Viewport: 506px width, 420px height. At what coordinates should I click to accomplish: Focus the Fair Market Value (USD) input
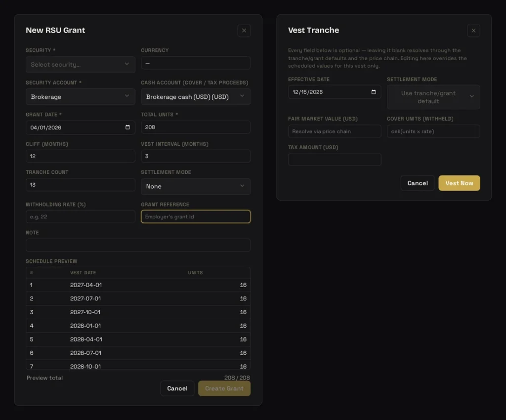[x=335, y=131]
